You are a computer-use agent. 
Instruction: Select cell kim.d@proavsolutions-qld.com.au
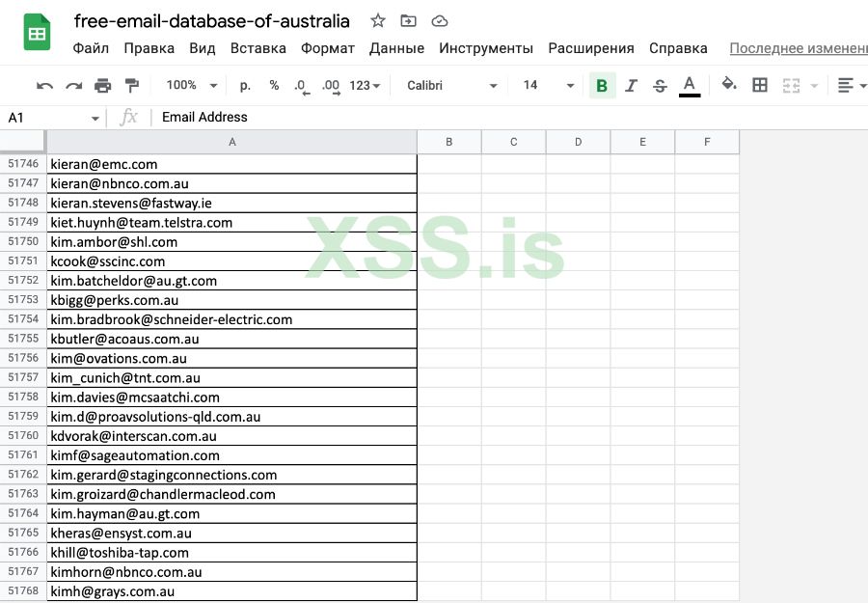click(231, 417)
